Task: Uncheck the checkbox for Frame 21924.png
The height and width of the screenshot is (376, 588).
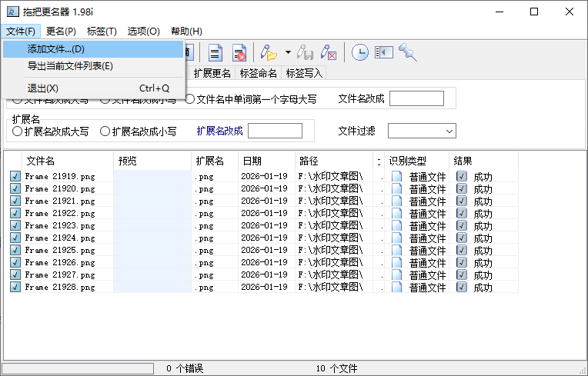Action: coord(15,238)
